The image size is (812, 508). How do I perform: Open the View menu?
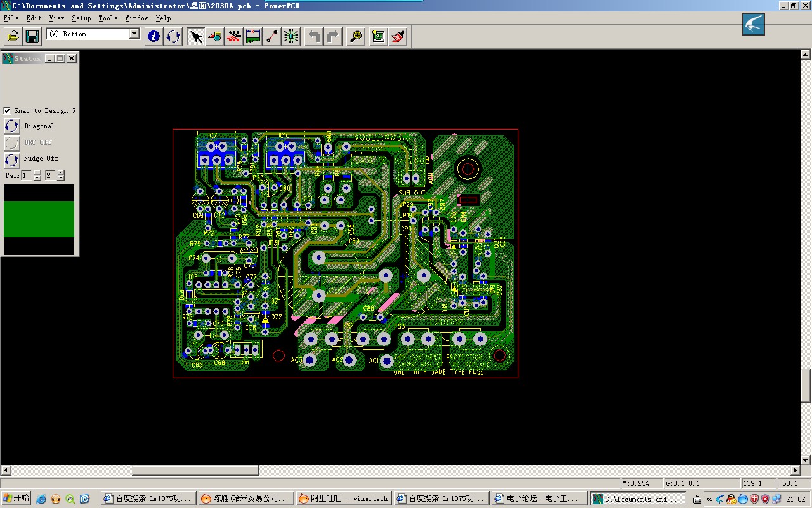click(56, 18)
